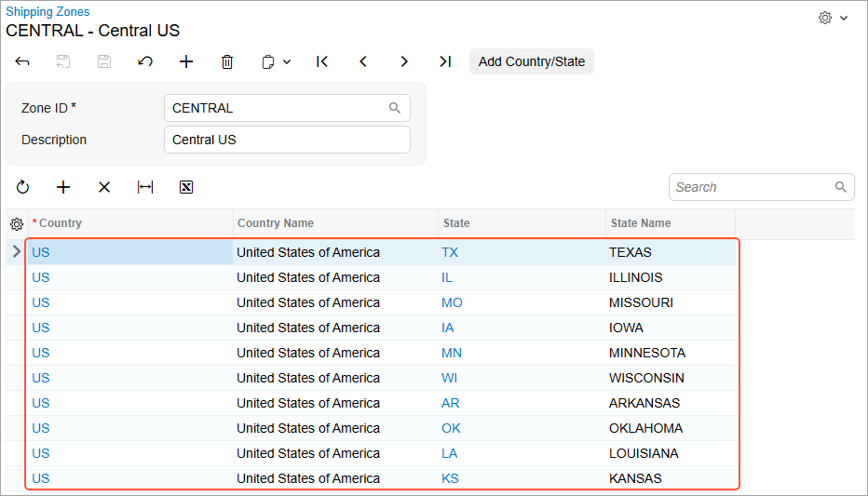
Task: Click the Description input field
Action: 287,140
